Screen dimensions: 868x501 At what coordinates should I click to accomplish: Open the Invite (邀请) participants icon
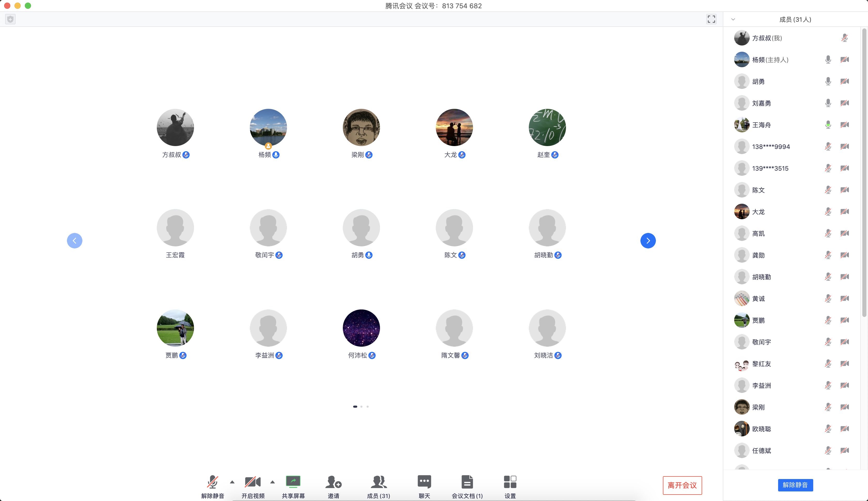(x=333, y=482)
